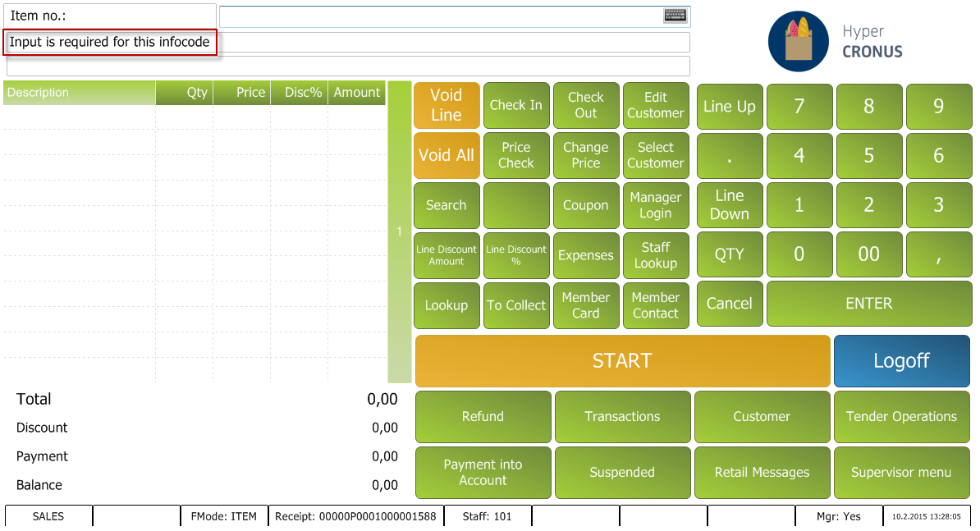This screenshot has height=531, width=980.
Task: Open the on-screen keyboard icon
Action: pos(675,16)
